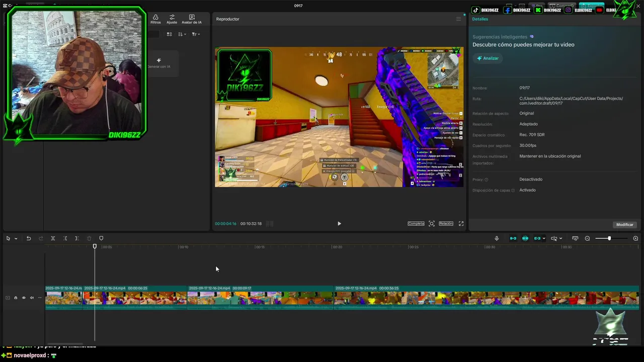Toggle main track magnet
Screen dimensions: 644x362
[513, 238]
